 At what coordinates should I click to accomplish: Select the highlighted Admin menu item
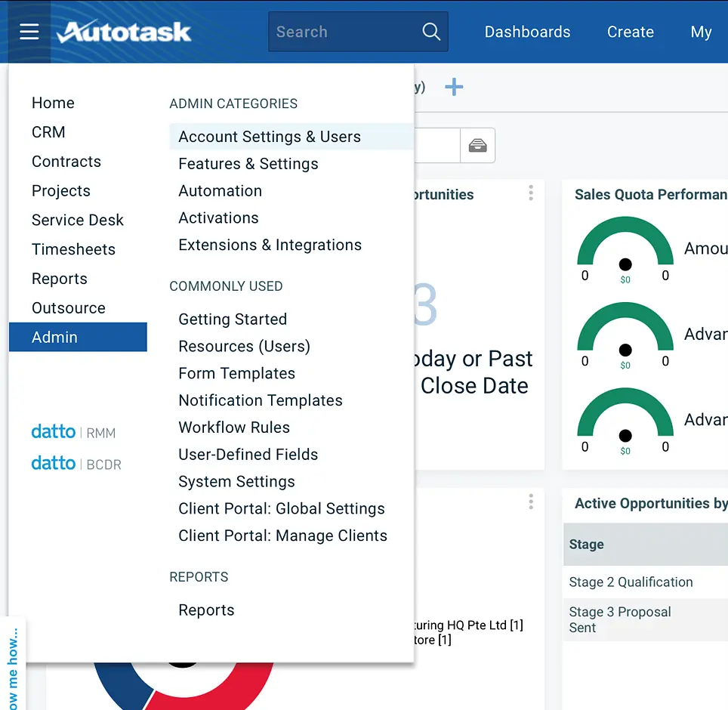(x=78, y=337)
